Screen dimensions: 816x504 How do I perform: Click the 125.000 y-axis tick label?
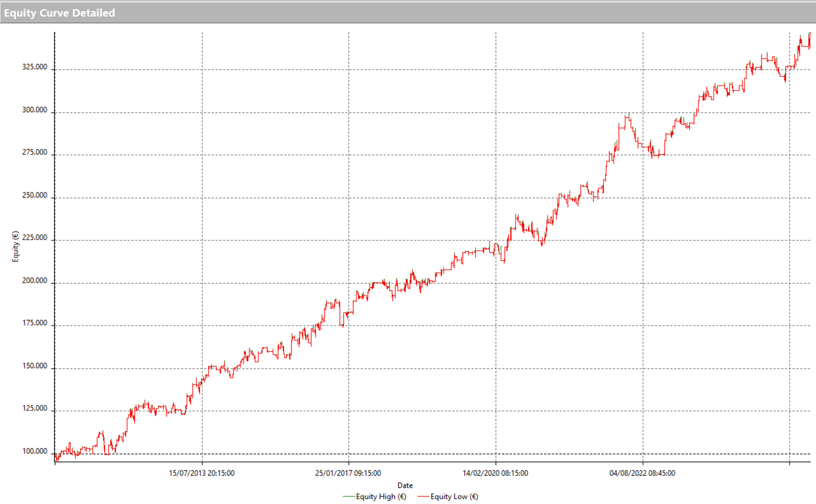click(x=35, y=409)
